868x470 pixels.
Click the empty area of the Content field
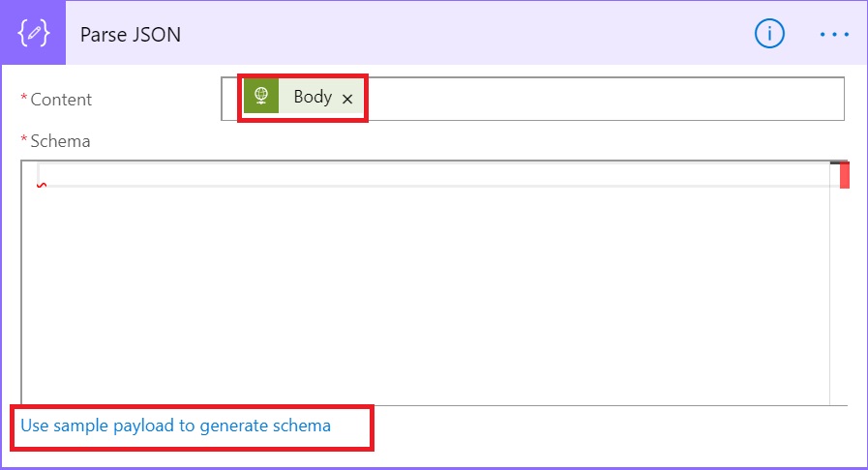pos(604,99)
